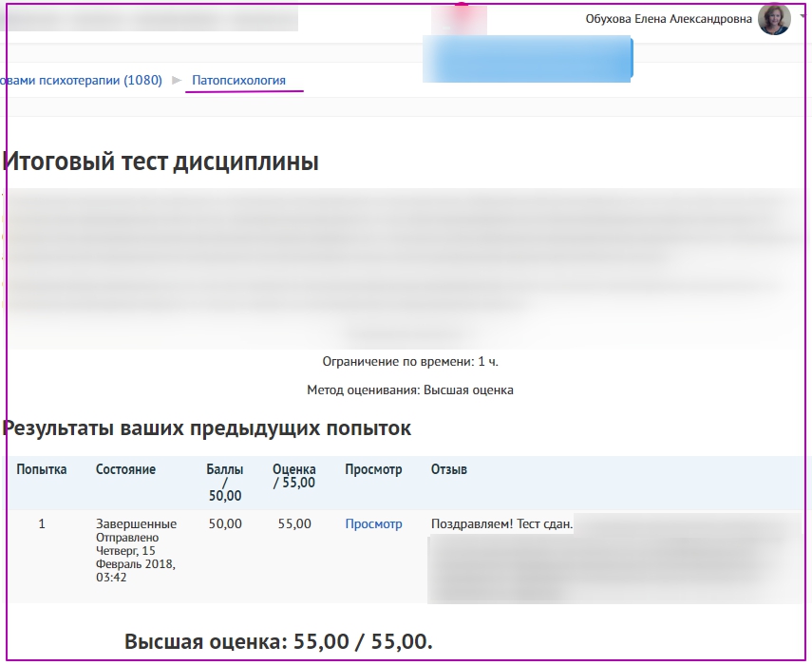Click the user profile avatar photo

click(x=774, y=19)
